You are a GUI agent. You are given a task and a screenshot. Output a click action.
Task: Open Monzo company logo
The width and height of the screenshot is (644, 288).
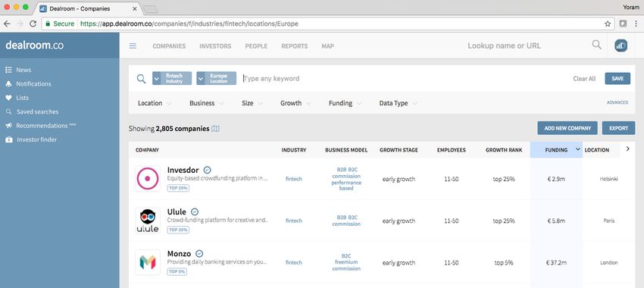(148, 262)
